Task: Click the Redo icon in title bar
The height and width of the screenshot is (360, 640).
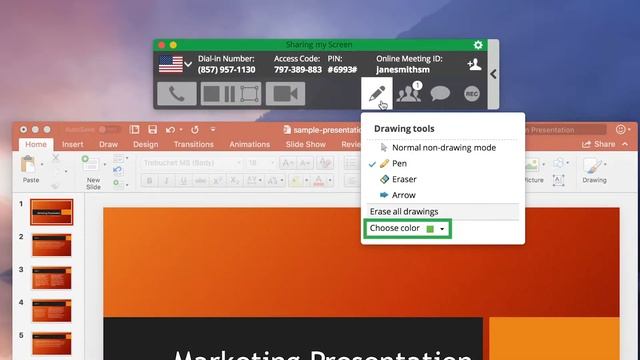Action: 195,130
